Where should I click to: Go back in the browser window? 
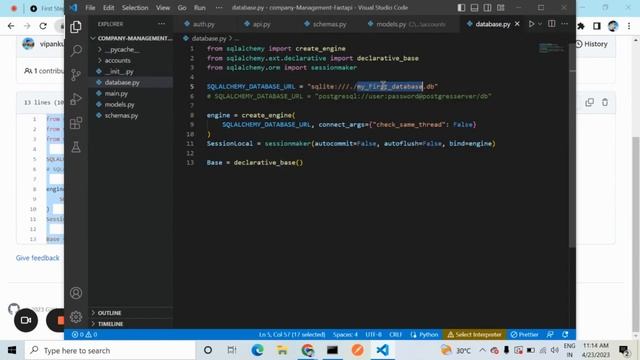(11, 26)
